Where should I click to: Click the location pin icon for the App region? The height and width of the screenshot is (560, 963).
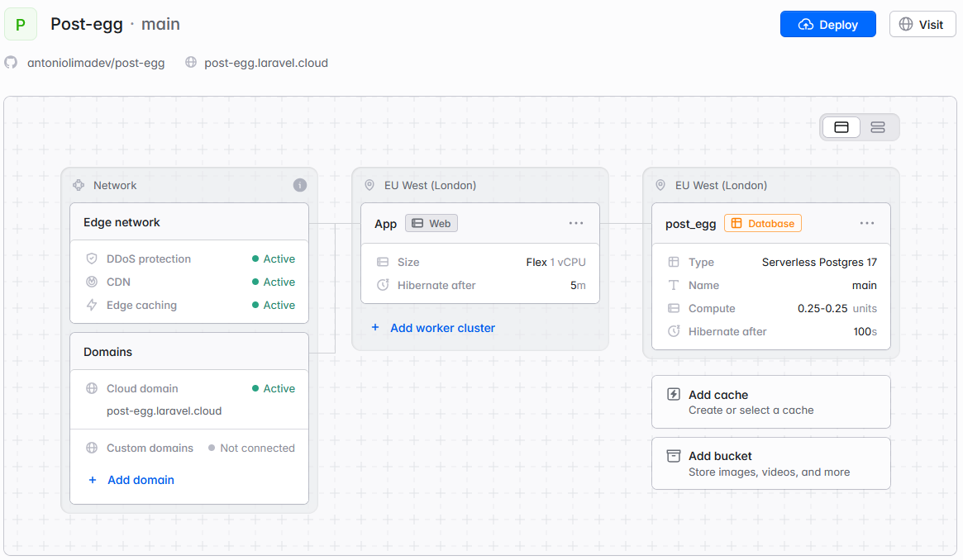tap(369, 185)
